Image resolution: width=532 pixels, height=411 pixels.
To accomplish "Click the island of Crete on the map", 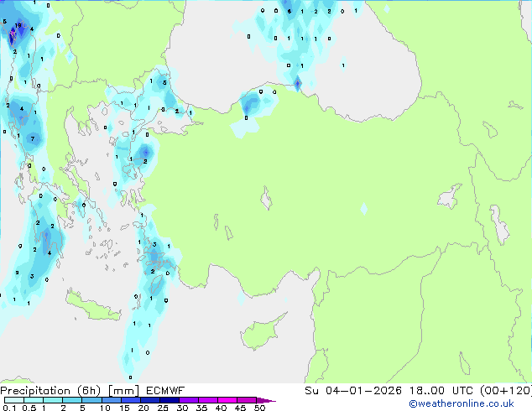I will [x=93, y=306].
